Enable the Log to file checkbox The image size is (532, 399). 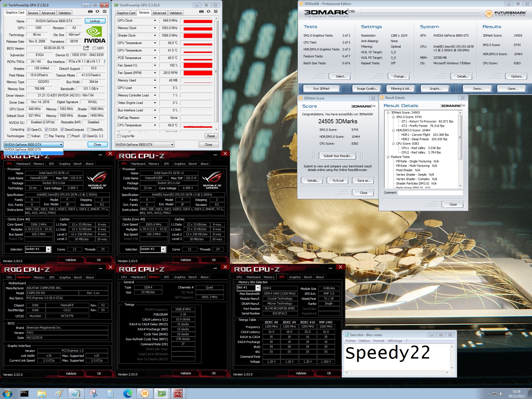pyautogui.click(x=119, y=136)
